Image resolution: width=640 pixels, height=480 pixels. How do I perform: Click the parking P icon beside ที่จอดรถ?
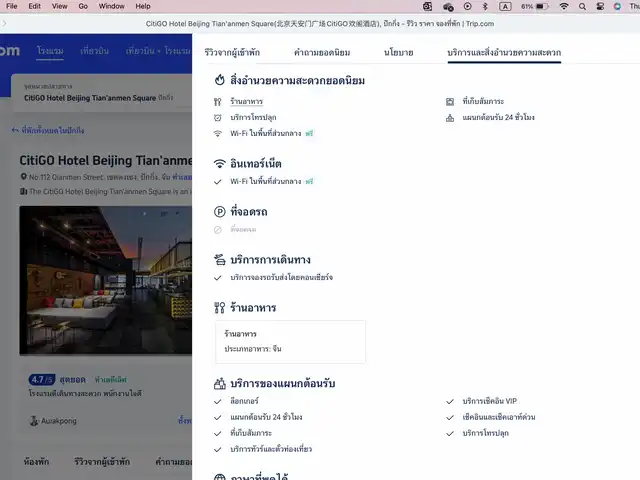tap(220, 212)
